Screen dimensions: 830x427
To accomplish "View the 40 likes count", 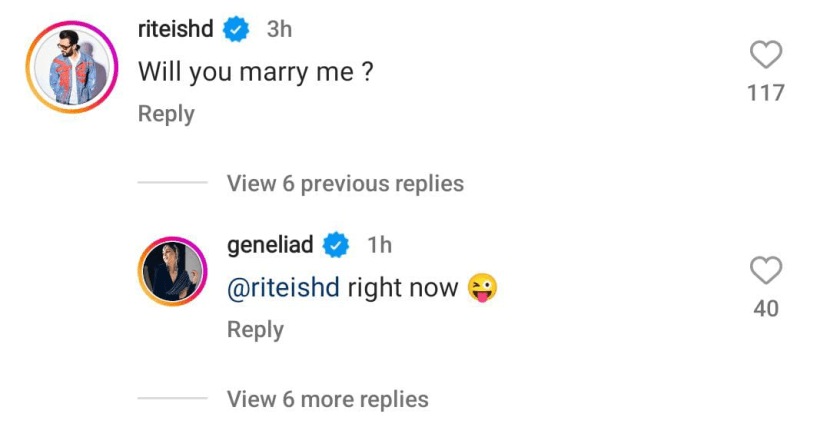I will (x=765, y=308).
